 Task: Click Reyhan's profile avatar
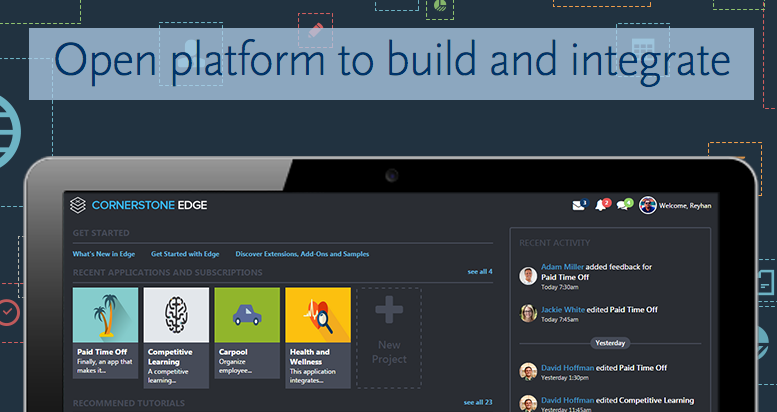click(648, 205)
